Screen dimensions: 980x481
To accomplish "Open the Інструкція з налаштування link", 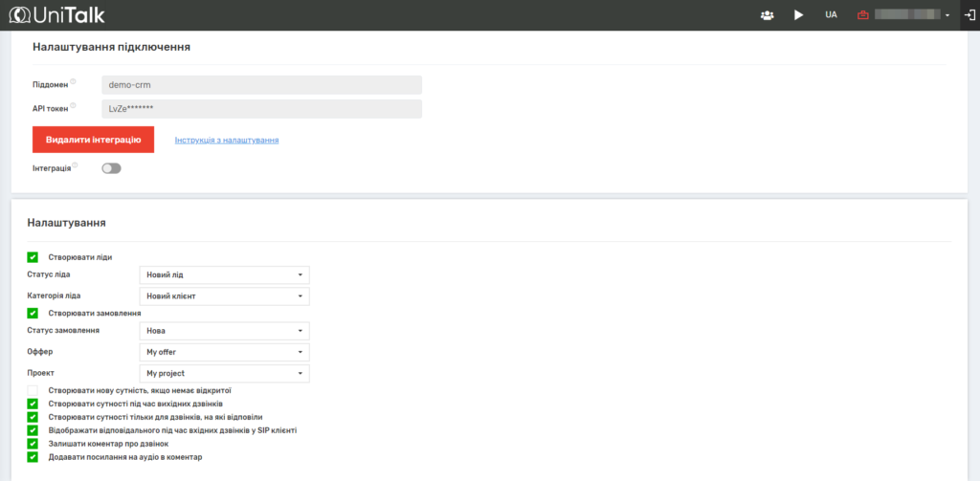I will click(x=227, y=141).
